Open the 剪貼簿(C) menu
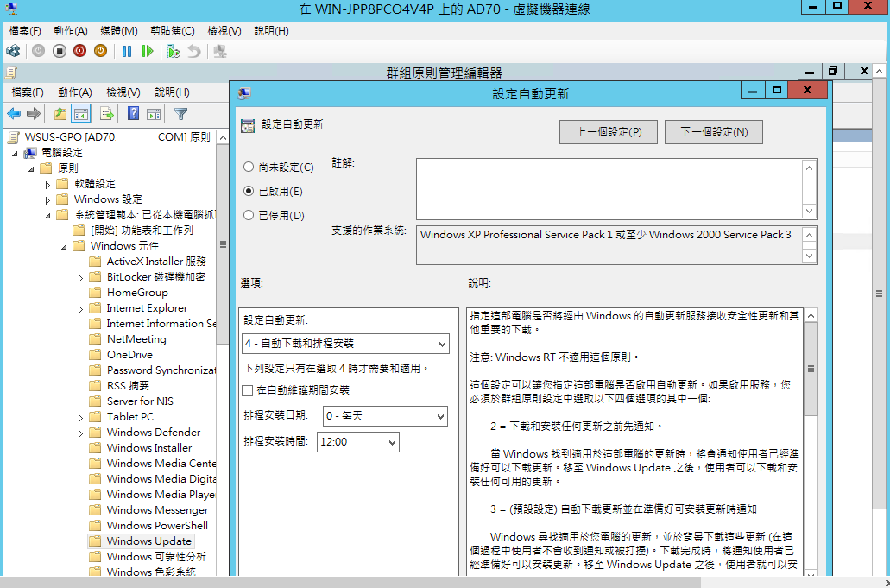This screenshot has height=588, width=890. pyautogui.click(x=172, y=30)
